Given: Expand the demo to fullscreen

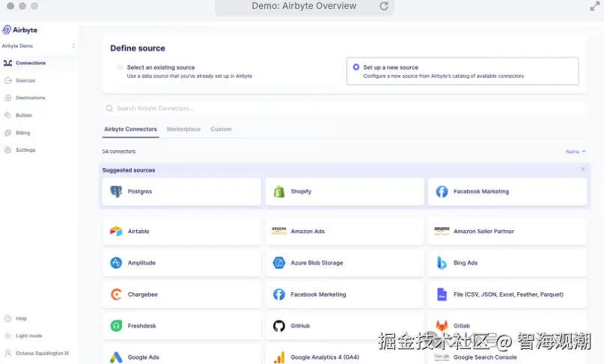Looking at the screenshot, I should [595, 6].
